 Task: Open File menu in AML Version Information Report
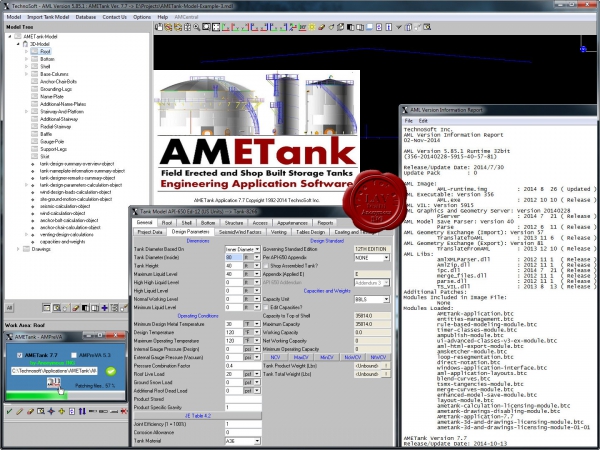click(408, 121)
